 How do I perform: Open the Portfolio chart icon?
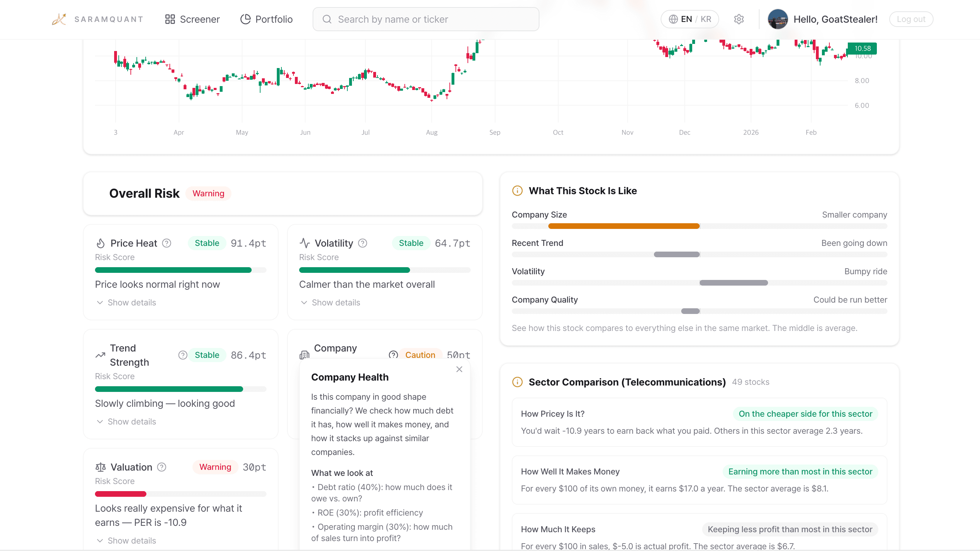click(x=245, y=19)
